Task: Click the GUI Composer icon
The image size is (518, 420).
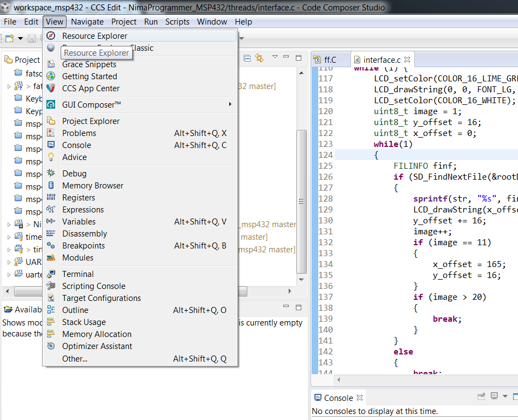Action: pyautogui.click(x=51, y=104)
